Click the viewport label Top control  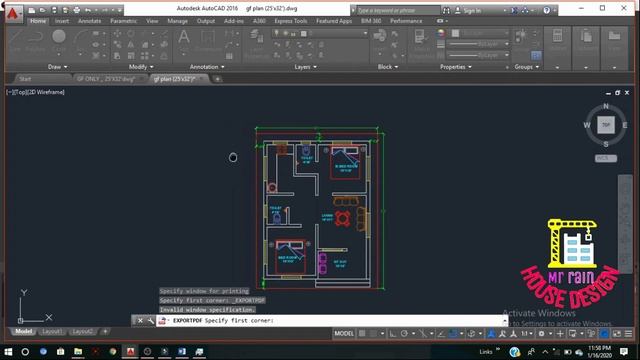[x=20, y=92]
